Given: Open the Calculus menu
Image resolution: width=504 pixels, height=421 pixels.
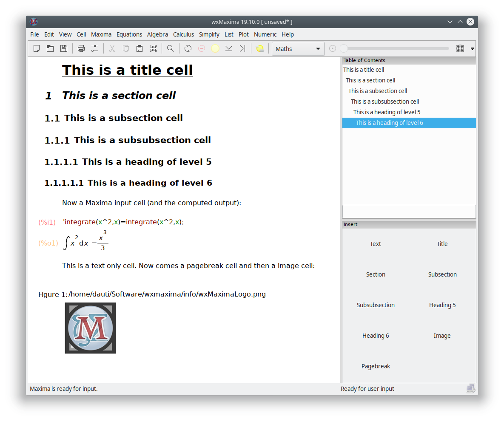Looking at the screenshot, I should click(184, 34).
